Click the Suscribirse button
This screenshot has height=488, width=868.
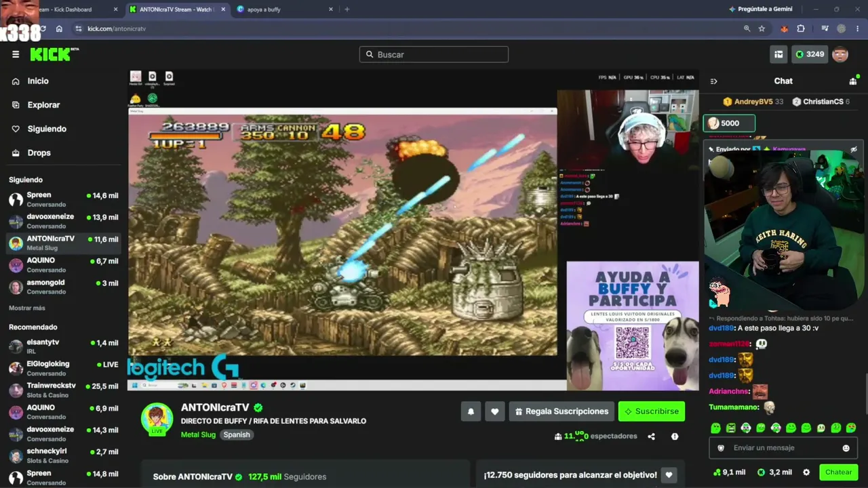click(651, 411)
